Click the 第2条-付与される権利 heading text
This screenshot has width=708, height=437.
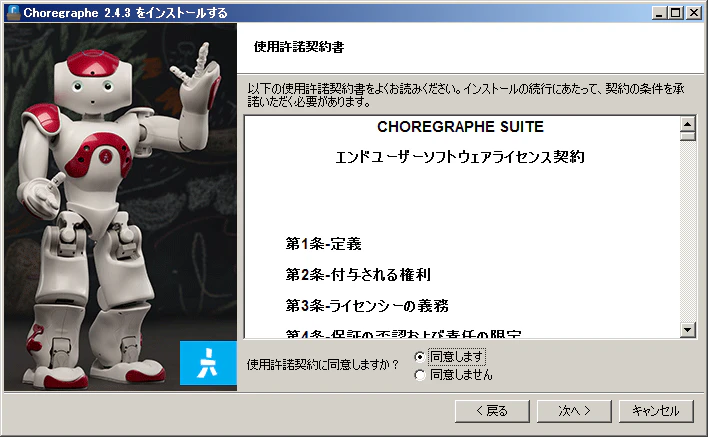(358, 274)
